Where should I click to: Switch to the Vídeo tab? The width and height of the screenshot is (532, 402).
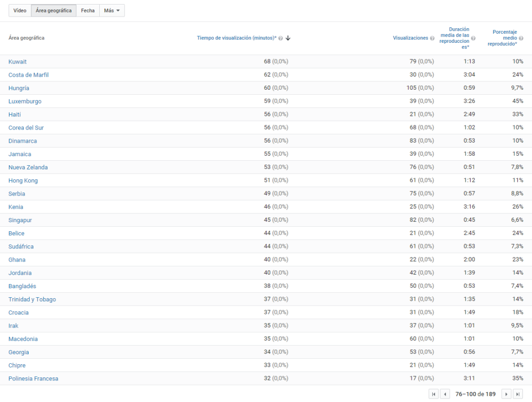tap(20, 11)
